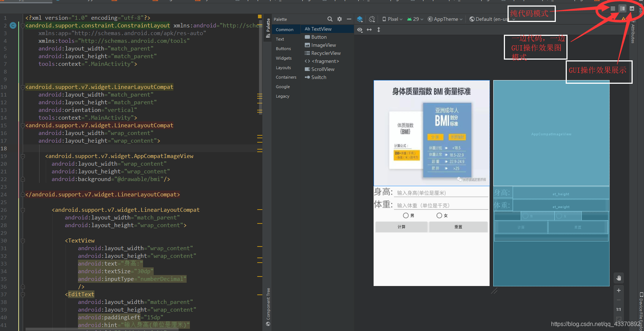Open the design surface layers dropdown
The height and width of the screenshot is (331, 644).
[x=360, y=19]
